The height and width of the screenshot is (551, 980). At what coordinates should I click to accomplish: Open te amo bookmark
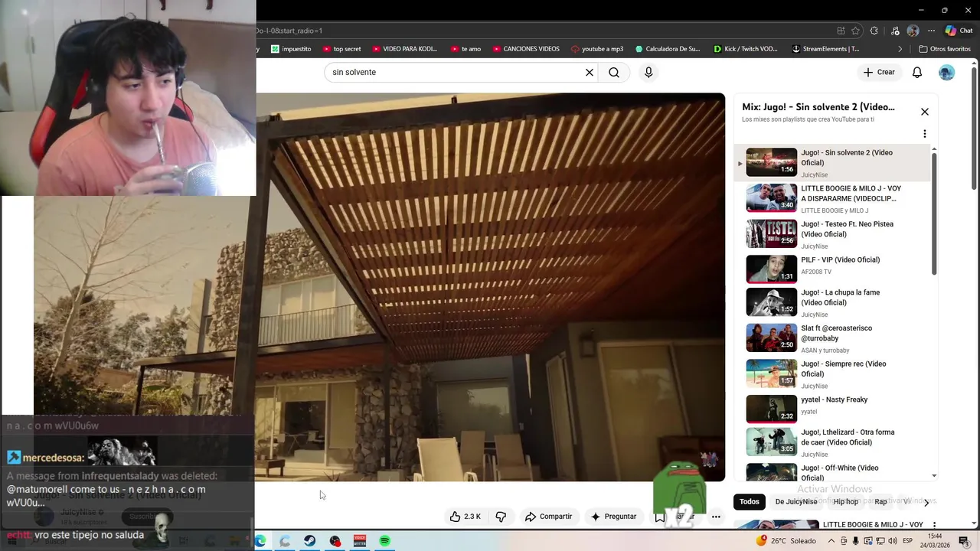(465, 49)
